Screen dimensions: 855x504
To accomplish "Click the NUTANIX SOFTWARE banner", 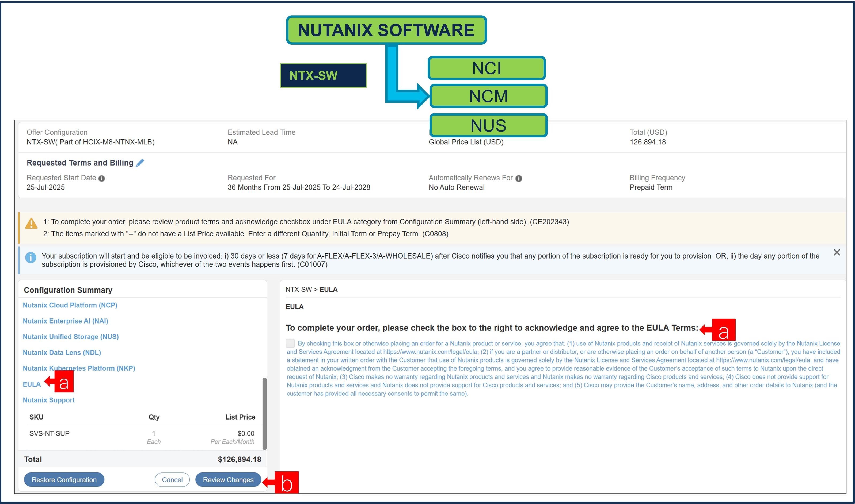I will point(386,30).
